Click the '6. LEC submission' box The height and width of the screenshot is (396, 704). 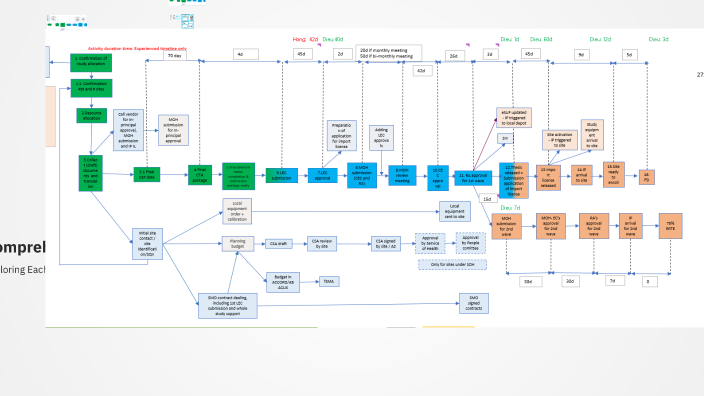[282, 176]
